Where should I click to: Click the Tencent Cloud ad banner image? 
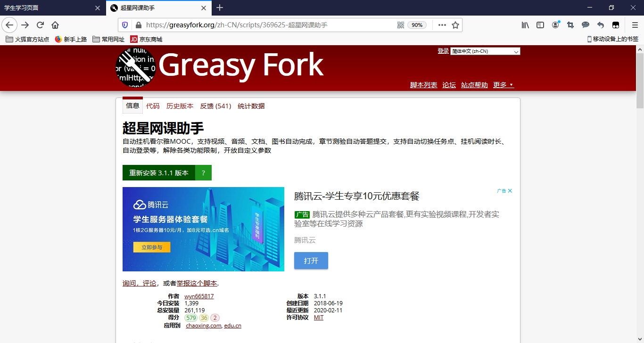(203, 229)
